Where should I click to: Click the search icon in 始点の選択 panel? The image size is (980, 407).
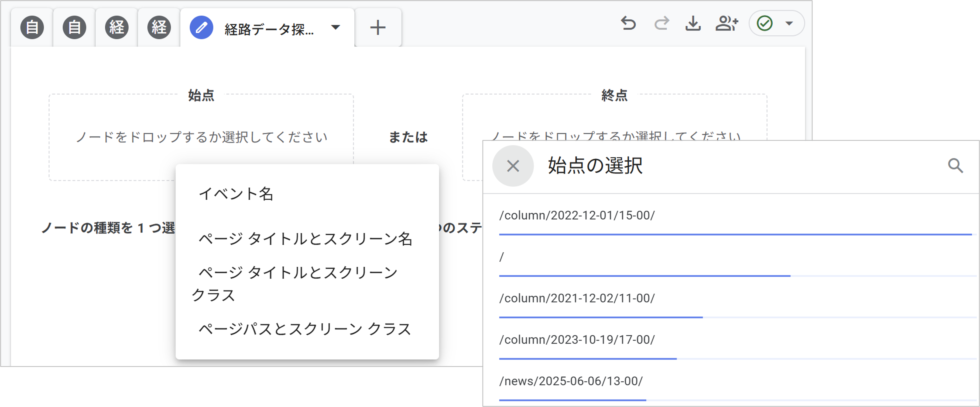pyautogui.click(x=955, y=166)
